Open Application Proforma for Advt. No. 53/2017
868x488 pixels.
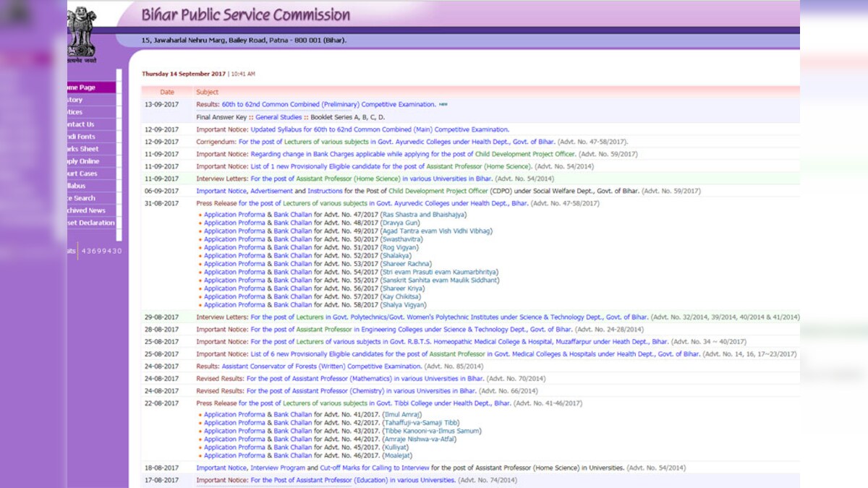click(234, 264)
